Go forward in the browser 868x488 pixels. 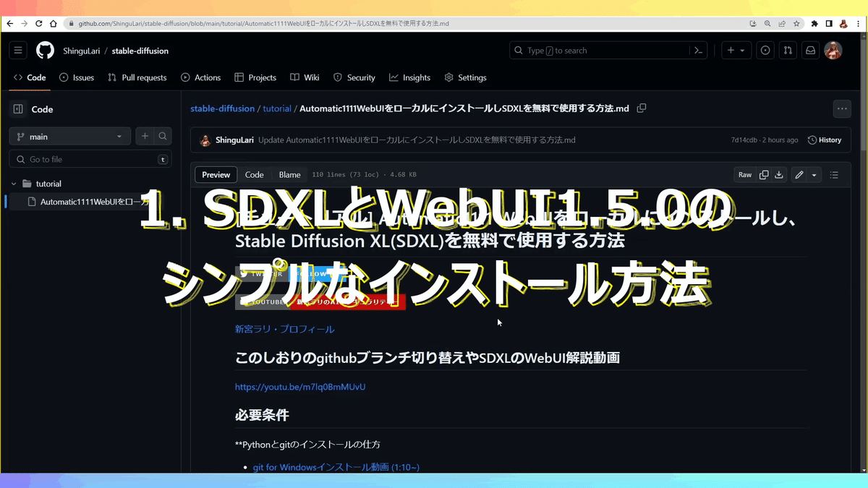pos(25,23)
